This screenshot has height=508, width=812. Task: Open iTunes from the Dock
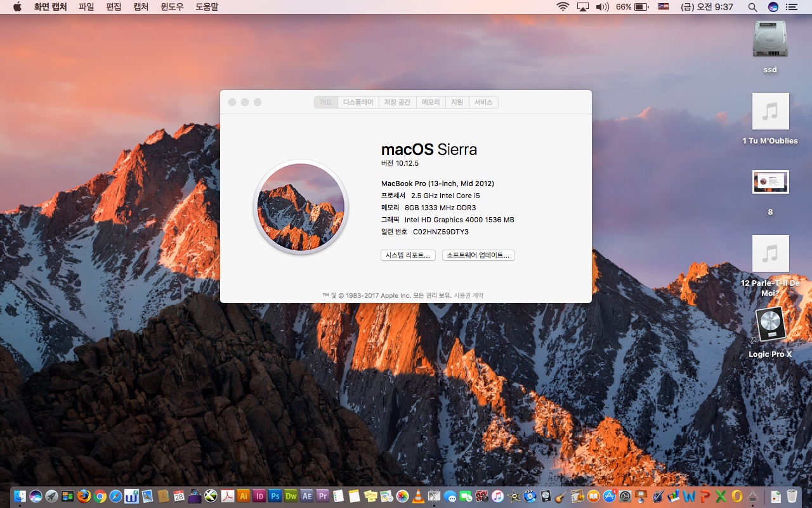497,497
